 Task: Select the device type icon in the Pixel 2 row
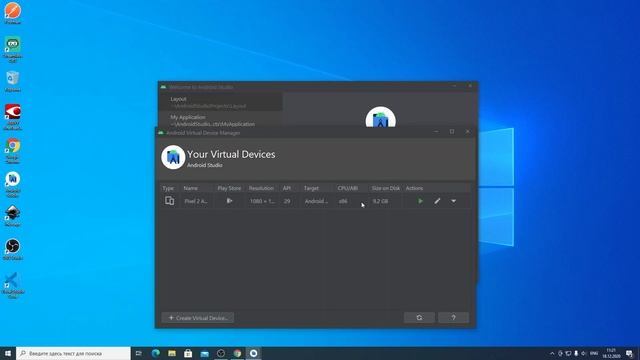[169, 201]
